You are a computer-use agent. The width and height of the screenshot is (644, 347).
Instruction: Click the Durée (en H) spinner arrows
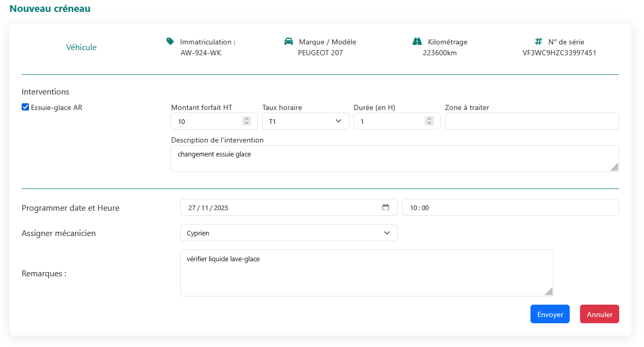pyautogui.click(x=429, y=121)
